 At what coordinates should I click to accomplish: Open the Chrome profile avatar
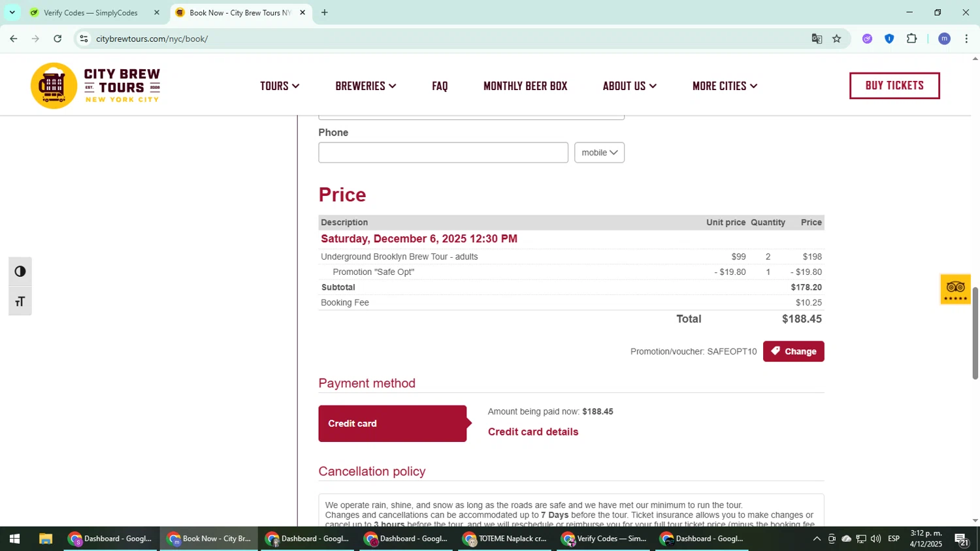944,39
